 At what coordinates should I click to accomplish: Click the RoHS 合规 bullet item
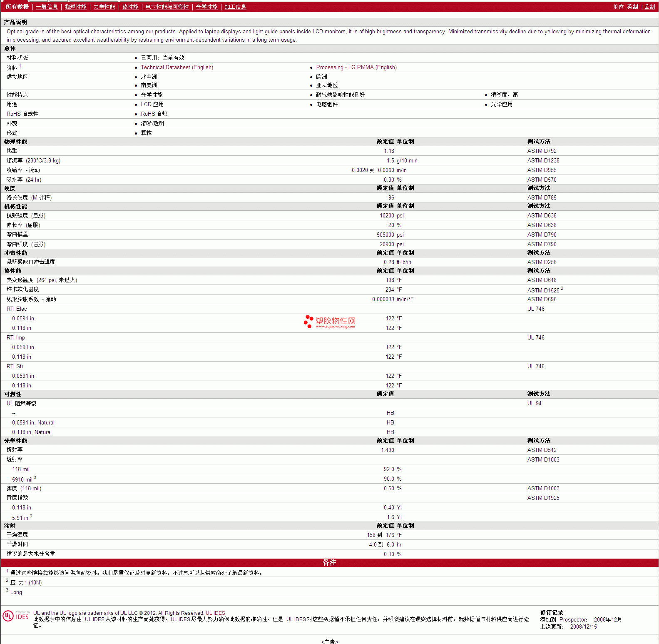[154, 114]
